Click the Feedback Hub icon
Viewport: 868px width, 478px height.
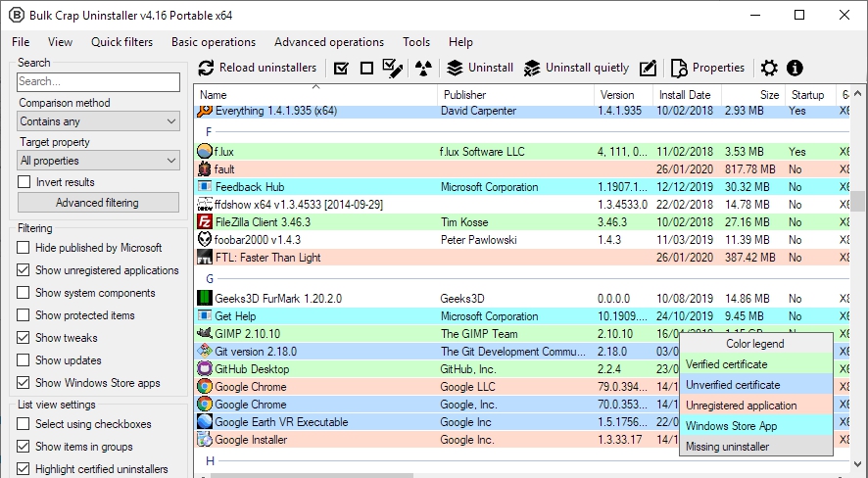coord(205,187)
